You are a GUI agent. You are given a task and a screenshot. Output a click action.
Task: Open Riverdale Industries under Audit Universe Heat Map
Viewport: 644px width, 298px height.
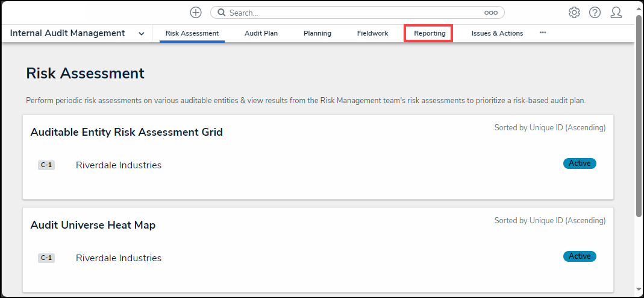[119, 258]
